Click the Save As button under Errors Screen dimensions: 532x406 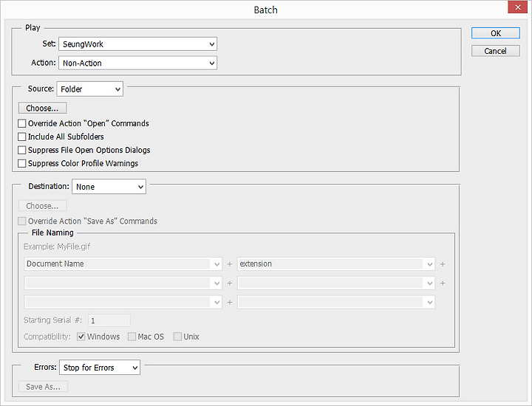click(x=43, y=387)
